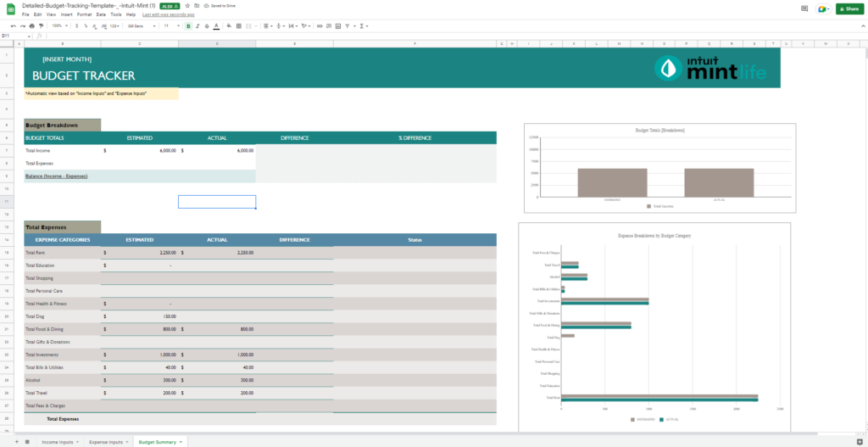Image resolution: width=868 pixels, height=447 pixels.
Task: Click the Print icon
Action: pyautogui.click(x=31, y=26)
